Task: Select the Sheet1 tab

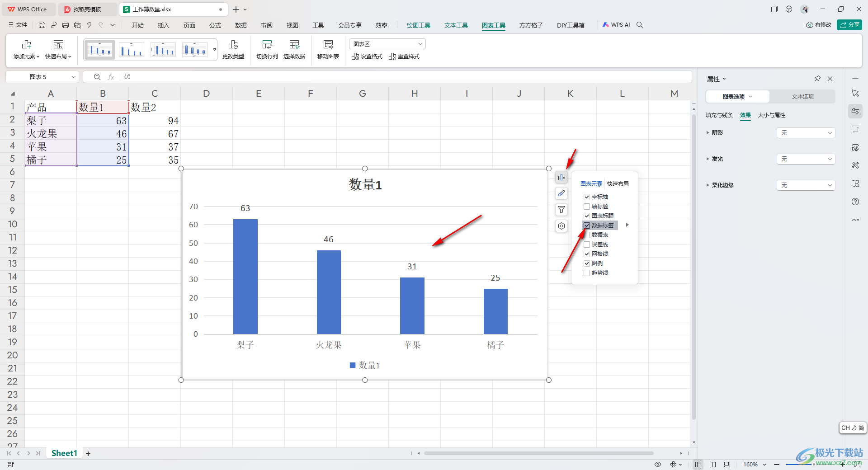Action: tap(64, 453)
